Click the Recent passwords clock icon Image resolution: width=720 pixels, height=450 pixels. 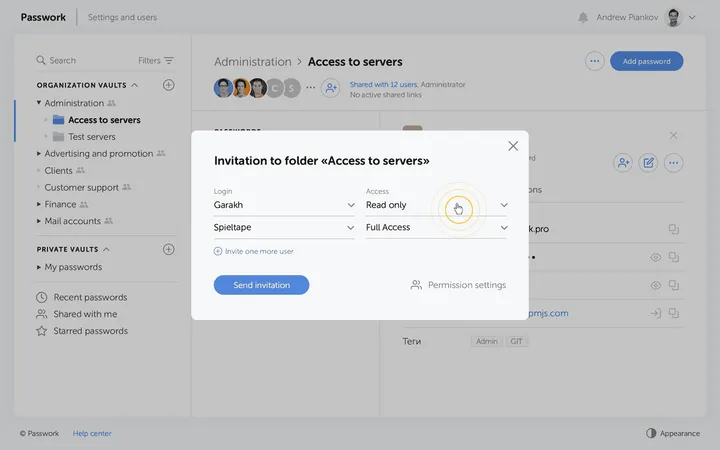41,297
